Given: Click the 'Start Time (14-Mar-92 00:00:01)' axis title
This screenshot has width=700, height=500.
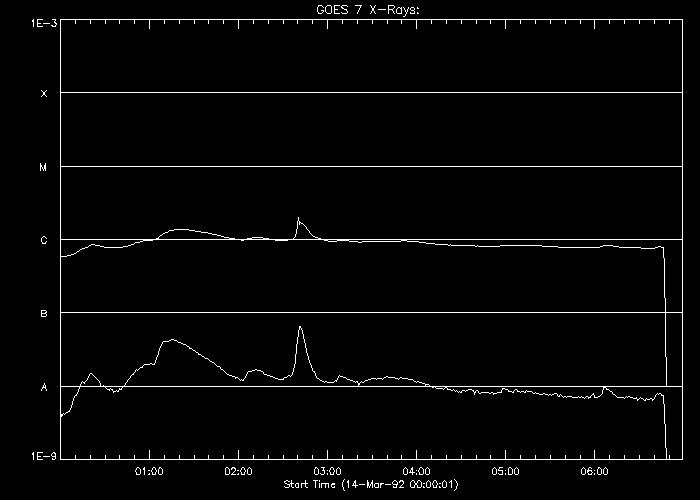Looking at the screenshot, I should coord(371,484).
